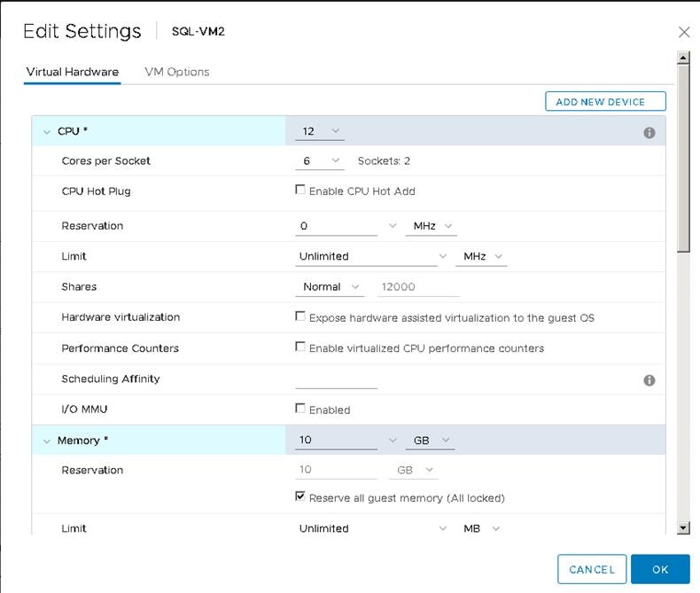Select the Virtual Hardware tab

pyautogui.click(x=72, y=72)
